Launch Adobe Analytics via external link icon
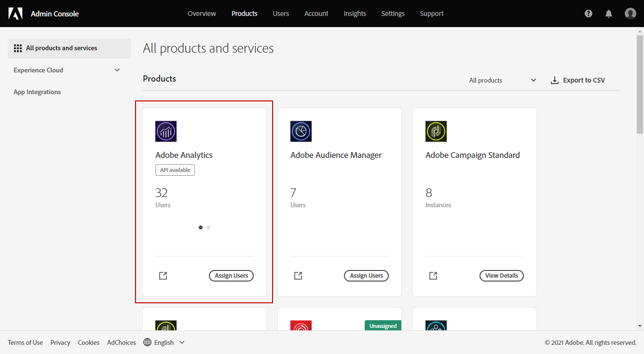644x354 pixels. point(163,276)
